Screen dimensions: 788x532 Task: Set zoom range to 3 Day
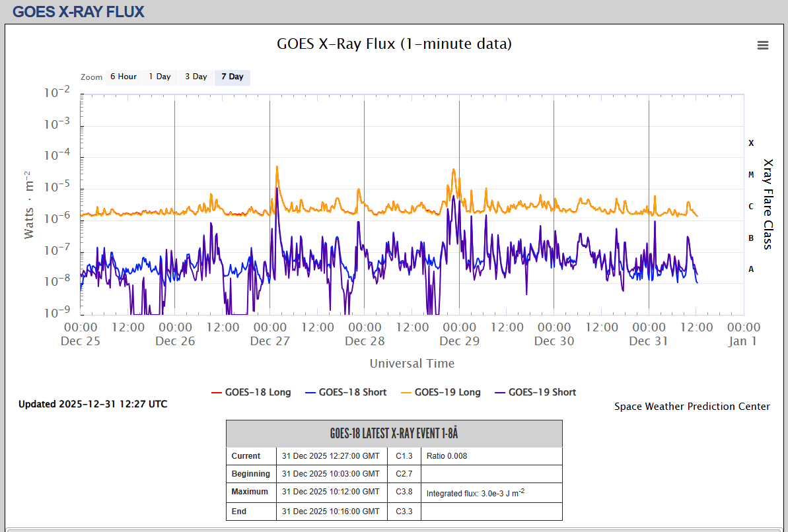tap(196, 77)
